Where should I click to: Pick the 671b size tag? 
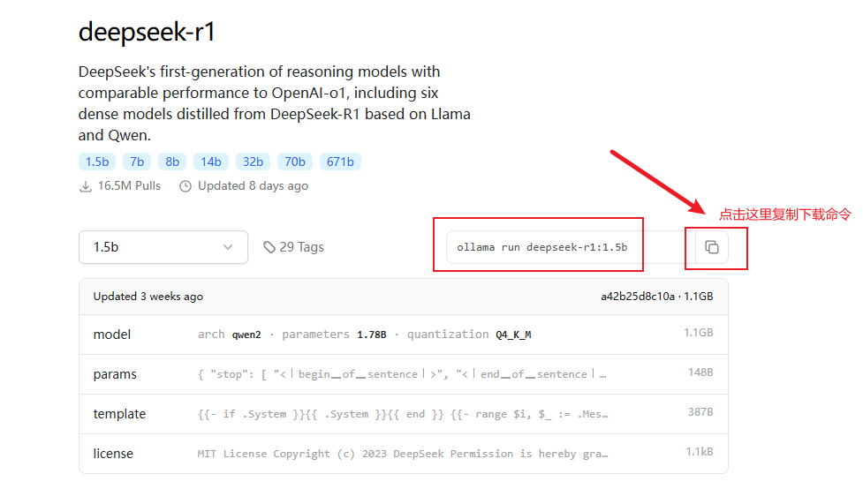pos(340,162)
